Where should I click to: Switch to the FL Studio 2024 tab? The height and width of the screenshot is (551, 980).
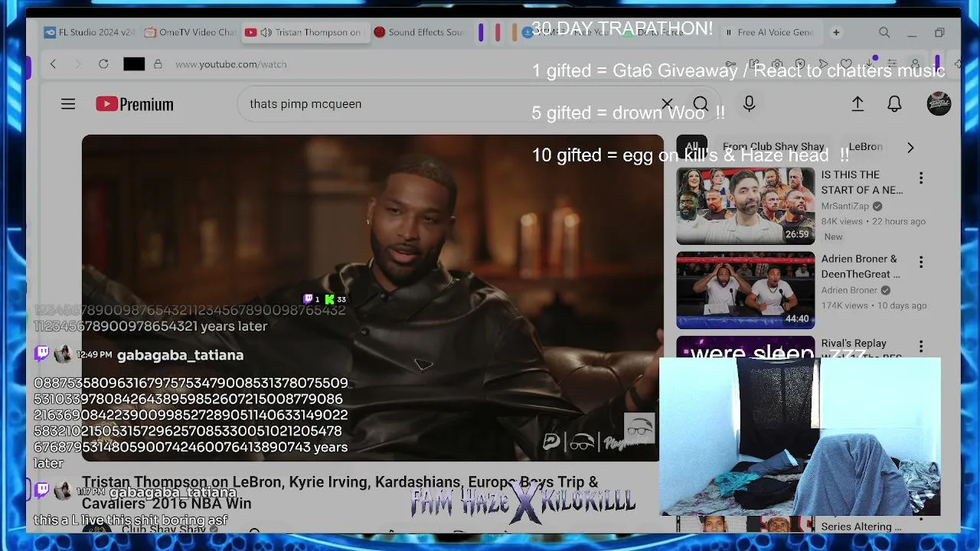(x=89, y=33)
